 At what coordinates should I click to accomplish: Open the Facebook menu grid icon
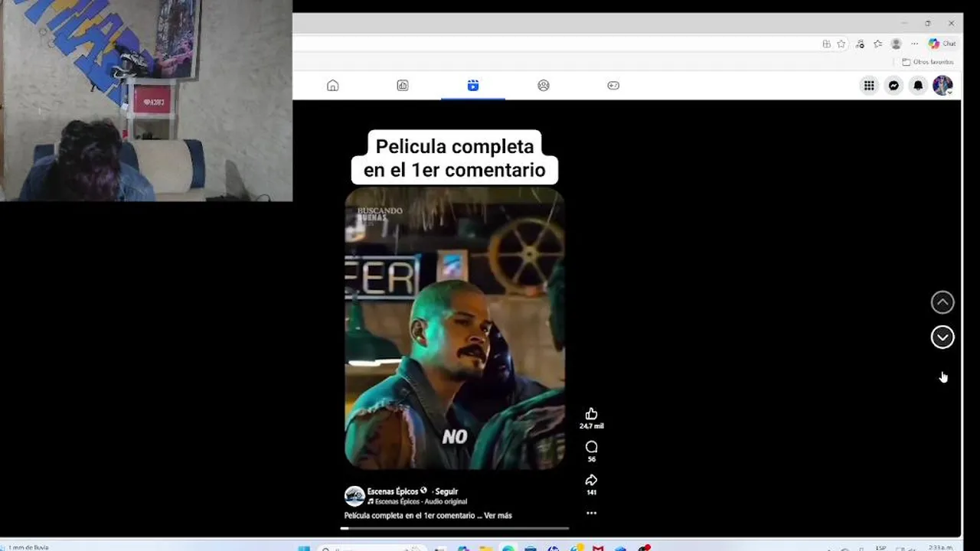[869, 86]
